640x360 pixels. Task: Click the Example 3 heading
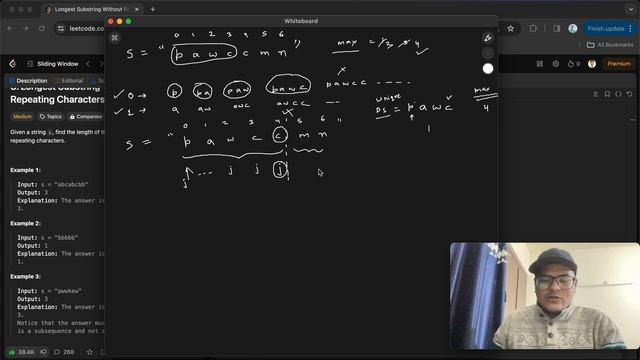click(x=25, y=277)
